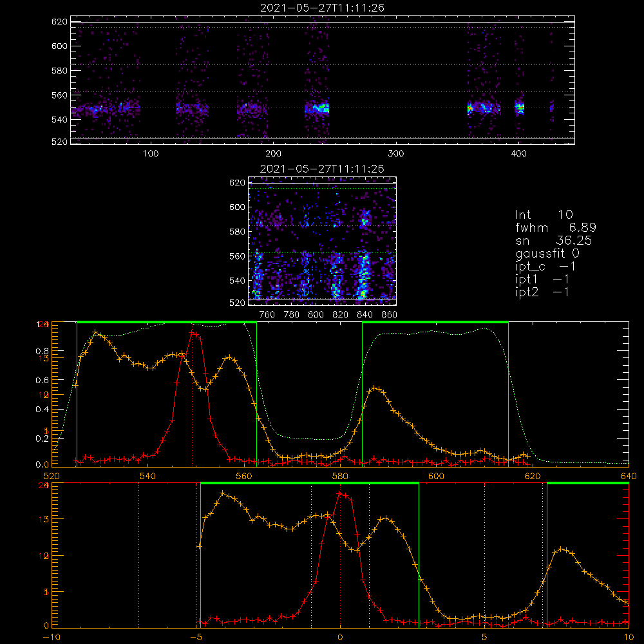Click the x-axis label 540 of upper profile plot
644x644 pixels.
tap(148, 476)
